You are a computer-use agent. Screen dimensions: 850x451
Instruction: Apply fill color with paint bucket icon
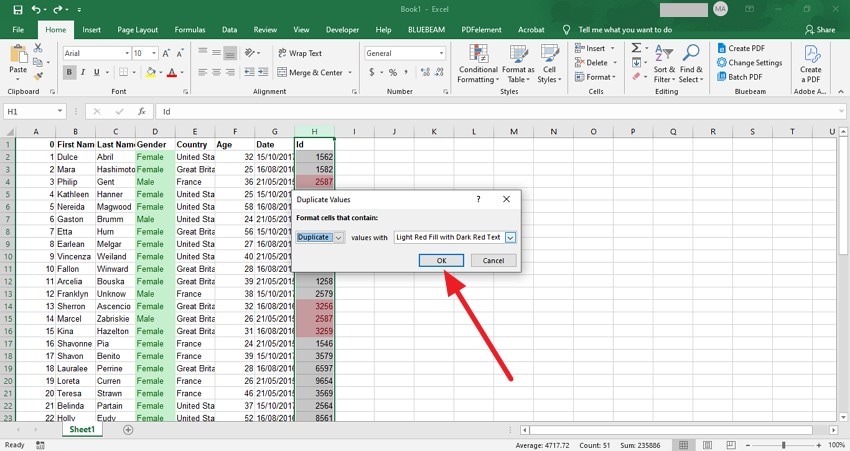pyautogui.click(x=151, y=72)
